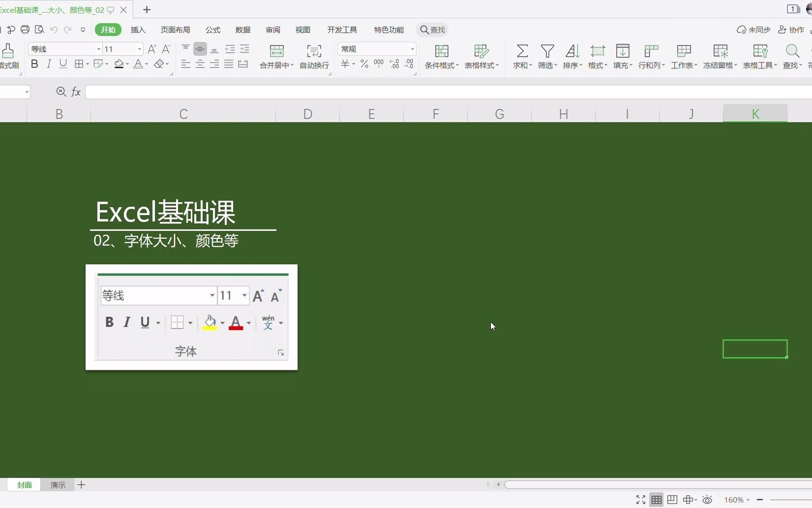
Task: Align text to top of cell
Action: tap(185, 49)
